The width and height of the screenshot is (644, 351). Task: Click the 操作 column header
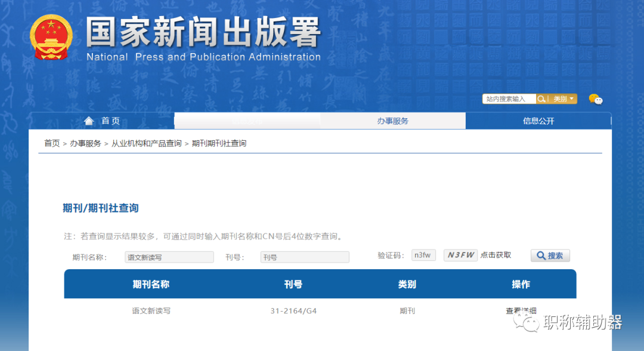[x=521, y=284]
